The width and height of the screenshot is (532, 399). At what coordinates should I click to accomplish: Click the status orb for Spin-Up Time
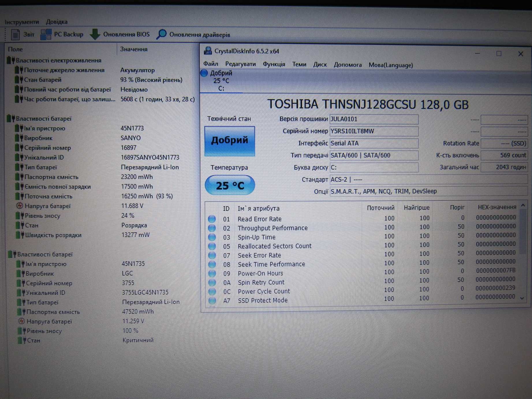[x=212, y=237]
